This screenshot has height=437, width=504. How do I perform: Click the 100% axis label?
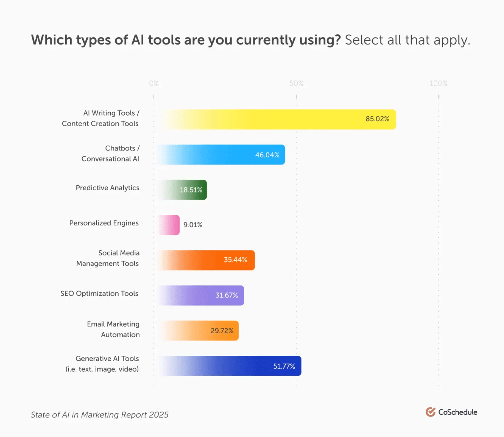(x=438, y=83)
